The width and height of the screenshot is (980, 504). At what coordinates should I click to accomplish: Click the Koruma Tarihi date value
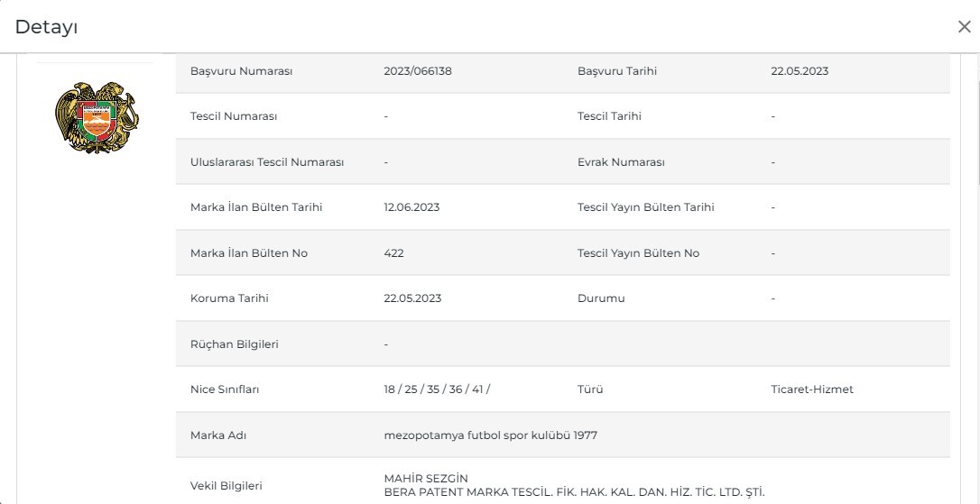click(x=412, y=298)
